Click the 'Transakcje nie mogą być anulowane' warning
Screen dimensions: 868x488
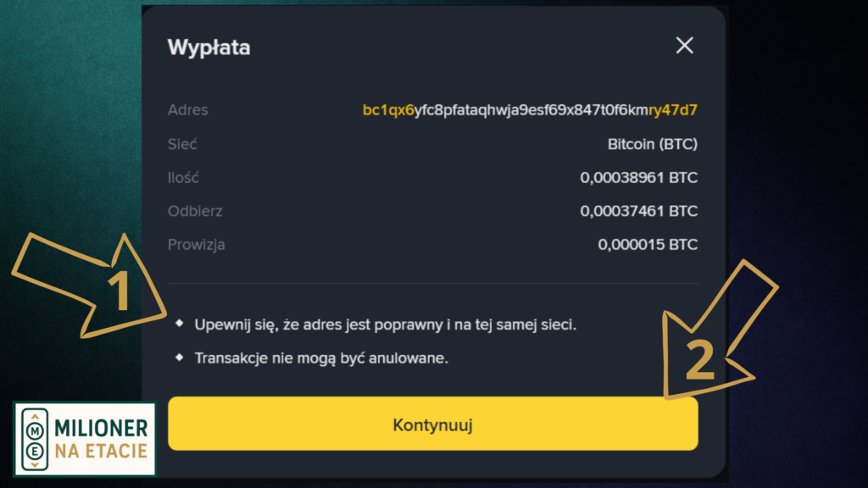pyautogui.click(x=321, y=358)
